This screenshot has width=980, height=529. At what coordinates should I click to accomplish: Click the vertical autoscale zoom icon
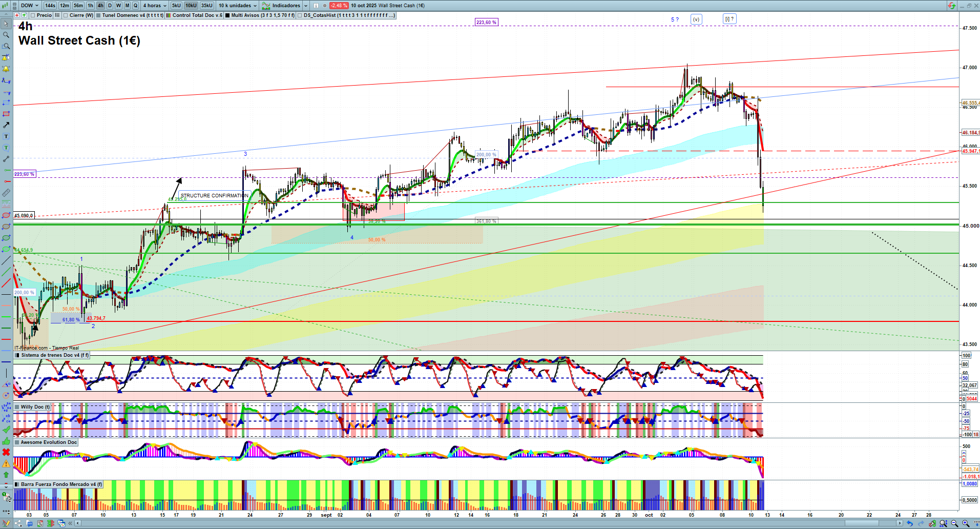[943, 523]
